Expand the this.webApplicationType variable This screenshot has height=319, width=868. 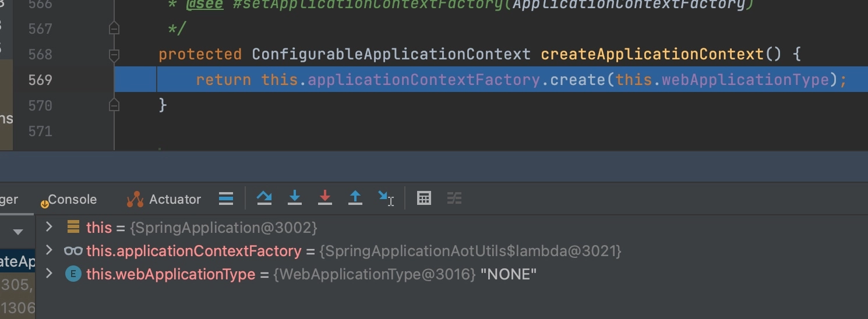tap(49, 274)
